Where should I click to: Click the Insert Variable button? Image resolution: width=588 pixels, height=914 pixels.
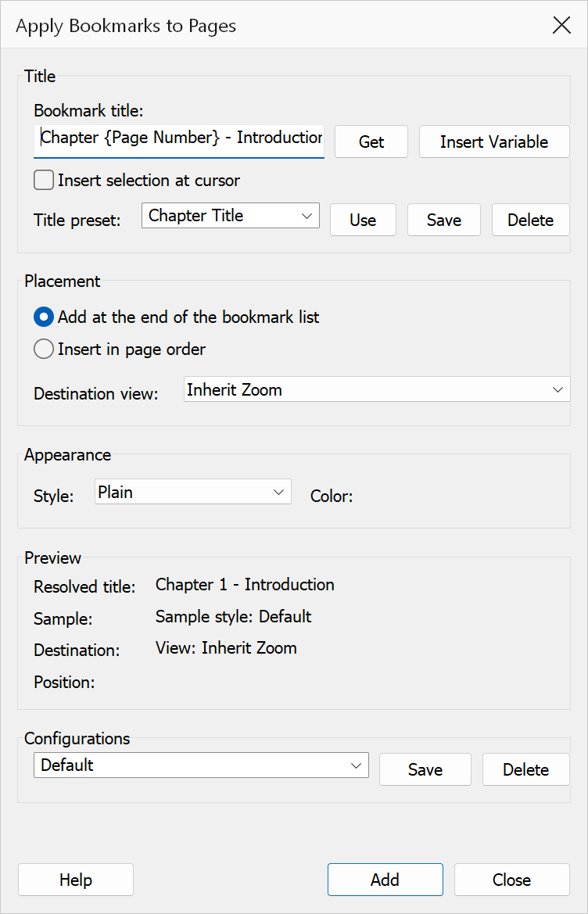tap(494, 142)
